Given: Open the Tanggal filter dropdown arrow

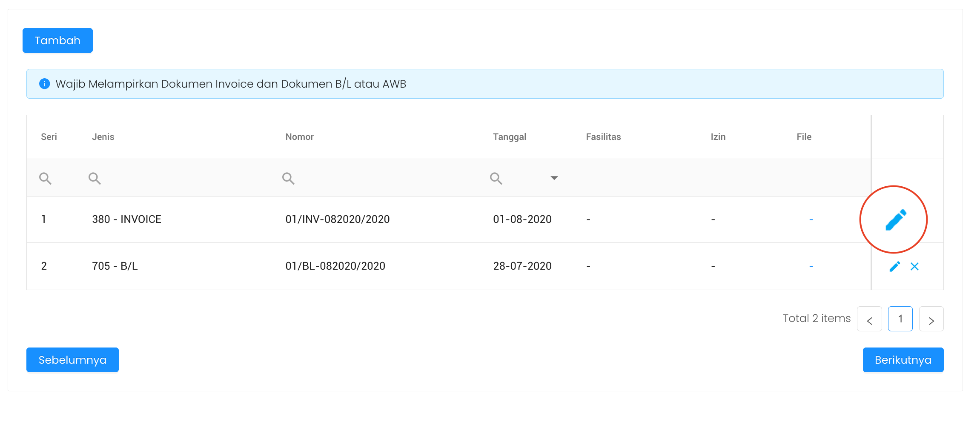Looking at the screenshot, I should click(554, 178).
